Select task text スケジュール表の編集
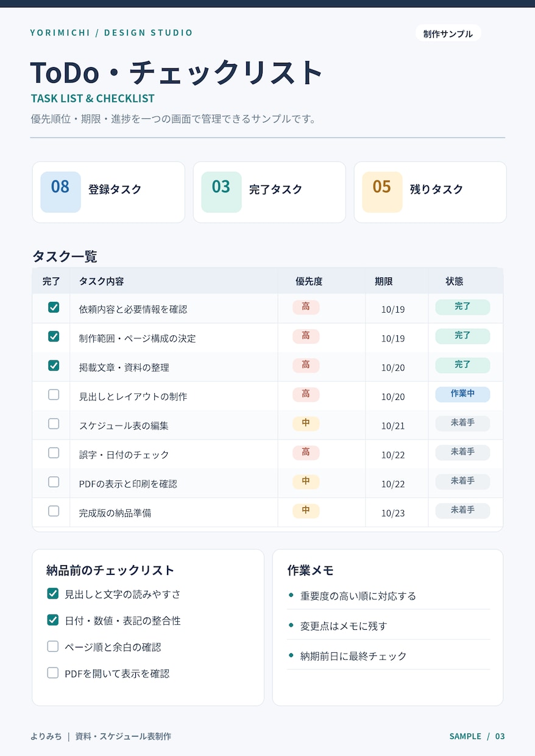 [x=124, y=426]
